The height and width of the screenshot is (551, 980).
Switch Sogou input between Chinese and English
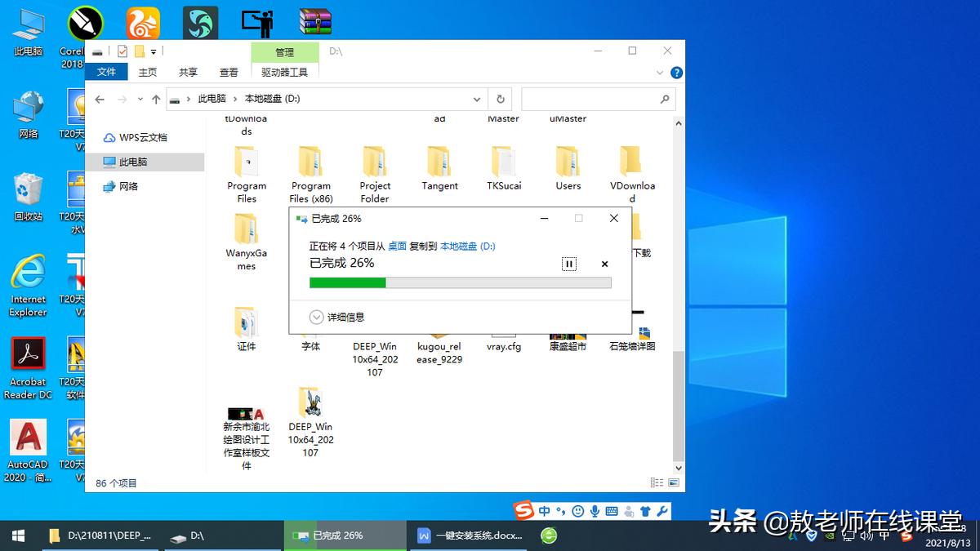click(546, 513)
